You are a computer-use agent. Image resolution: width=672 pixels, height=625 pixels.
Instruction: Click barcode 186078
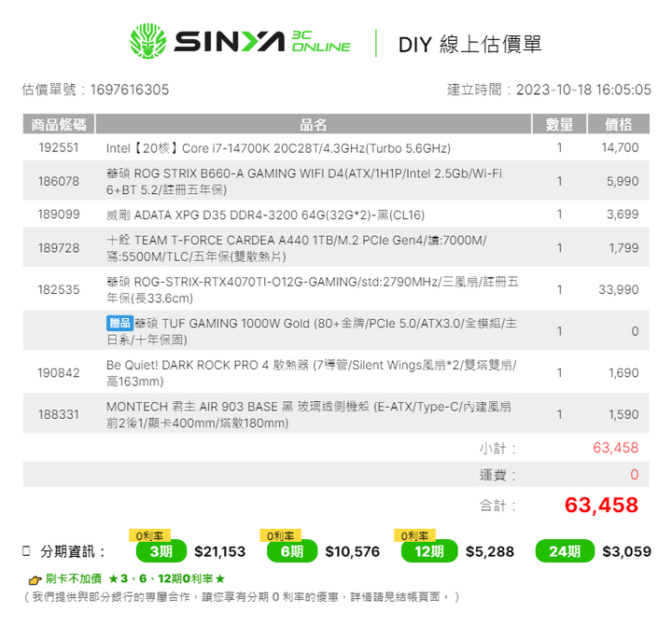(59, 181)
